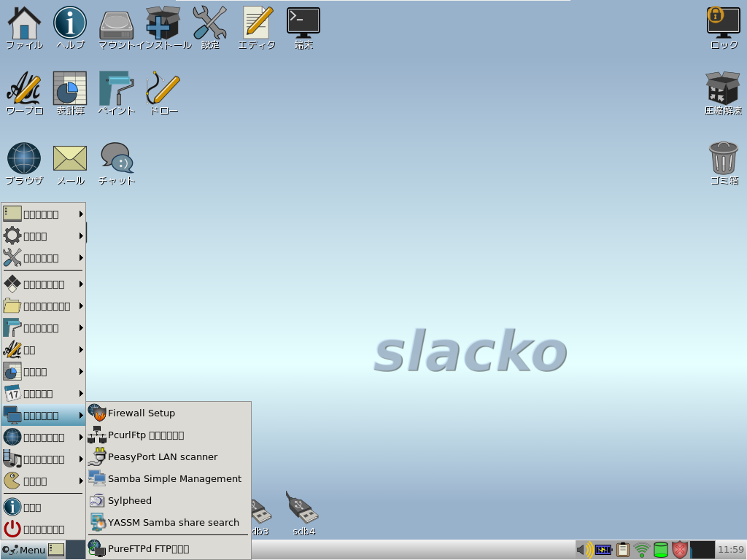Expand the diamond-tiles utility menu category
The image size is (747, 560).
point(43,284)
